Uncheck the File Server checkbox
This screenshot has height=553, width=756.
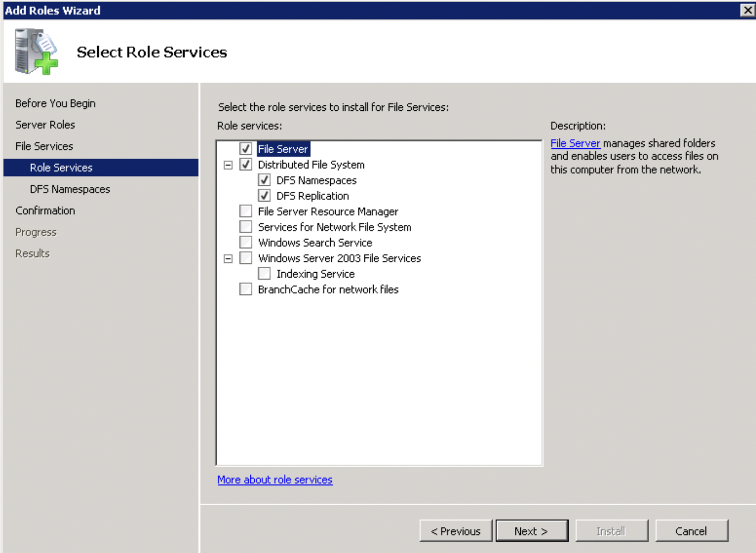click(245, 148)
